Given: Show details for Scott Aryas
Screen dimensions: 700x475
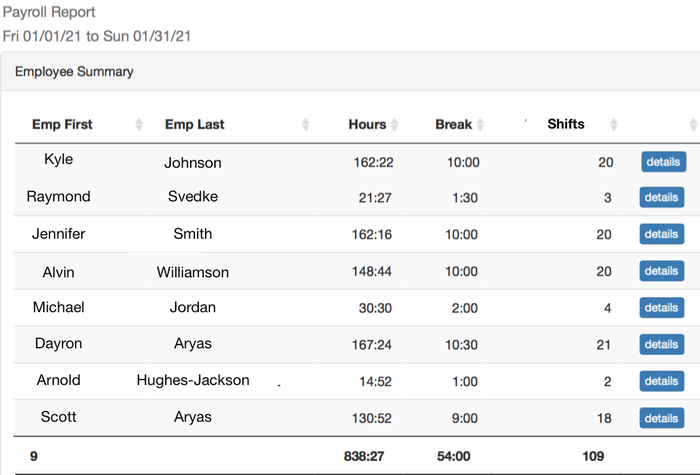Looking at the screenshot, I should pyautogui.click(x=662, y=418).
